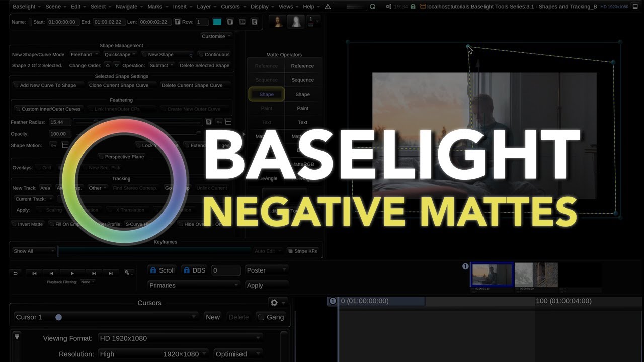The image size is (644, 362).
Task: Click the curve graph icon next to Shape Motion
Action: 65,145
